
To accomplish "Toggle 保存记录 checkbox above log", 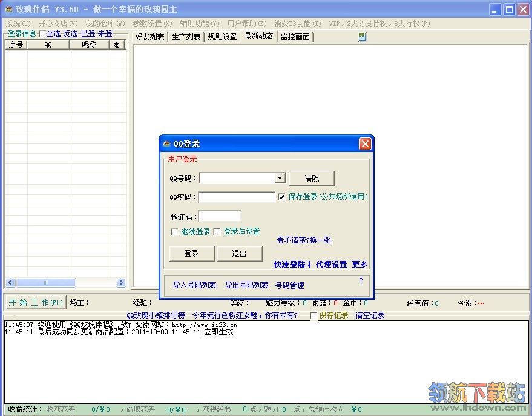I will [314, 316].
